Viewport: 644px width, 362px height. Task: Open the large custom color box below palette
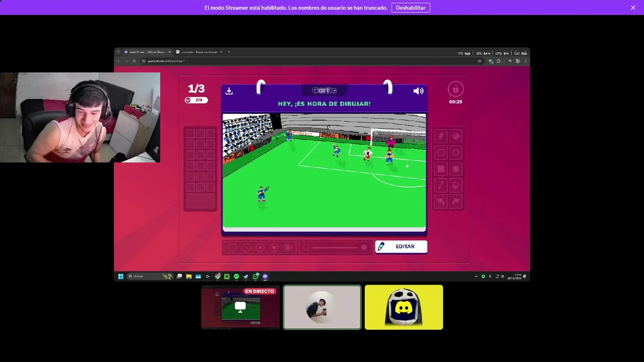[200, 201]
